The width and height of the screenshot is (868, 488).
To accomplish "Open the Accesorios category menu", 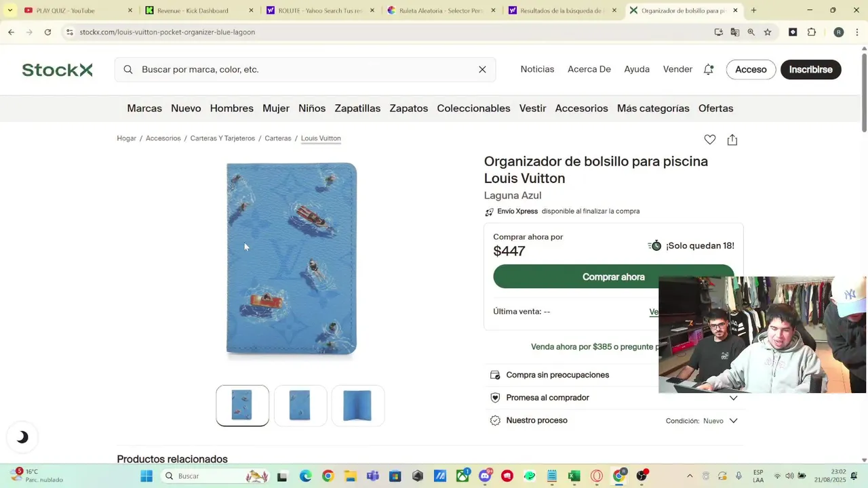I will click(x=581, y=108).
